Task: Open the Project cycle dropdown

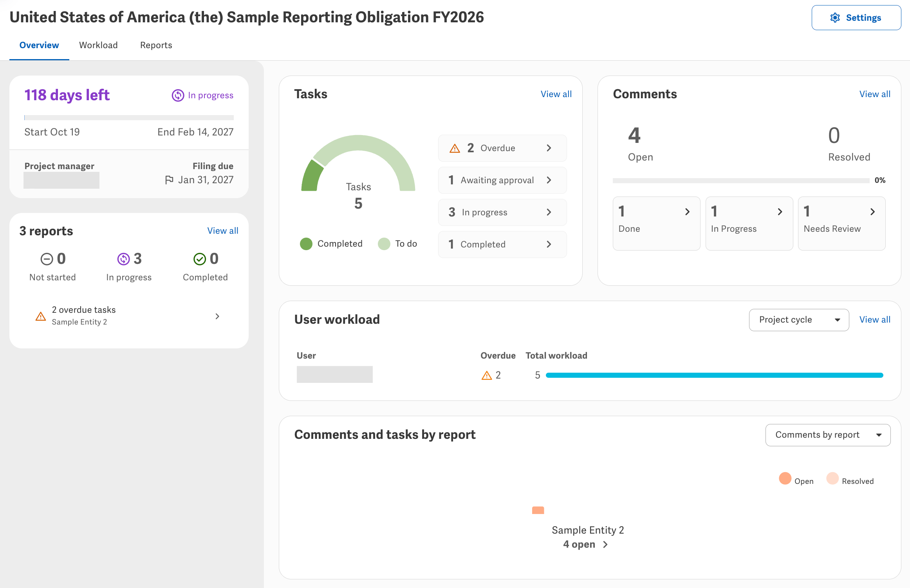Action: (x=799, y=320)
